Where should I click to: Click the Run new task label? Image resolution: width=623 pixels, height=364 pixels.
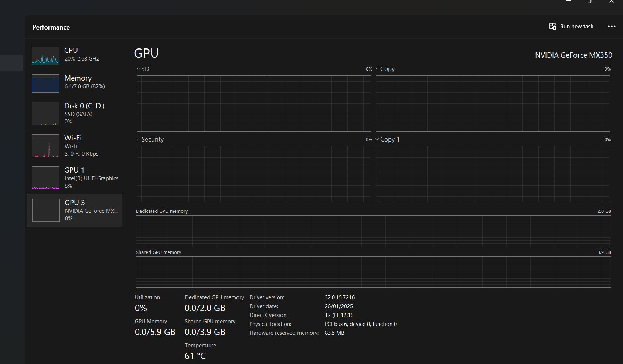(576, 27)
